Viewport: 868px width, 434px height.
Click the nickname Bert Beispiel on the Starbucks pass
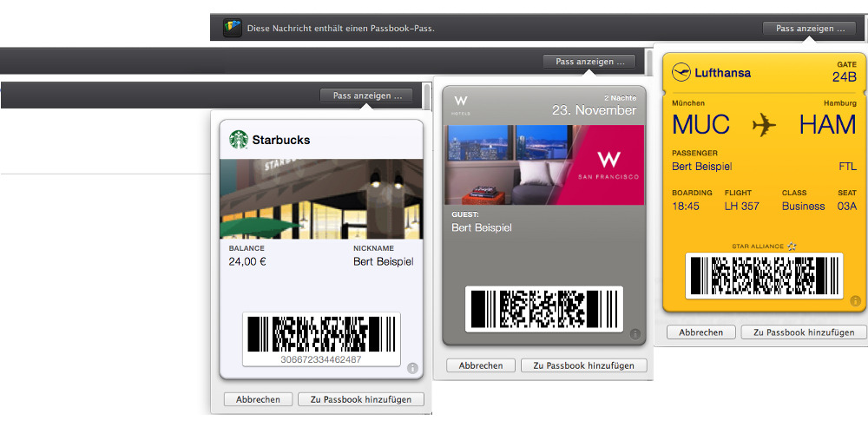pos(383,261)
